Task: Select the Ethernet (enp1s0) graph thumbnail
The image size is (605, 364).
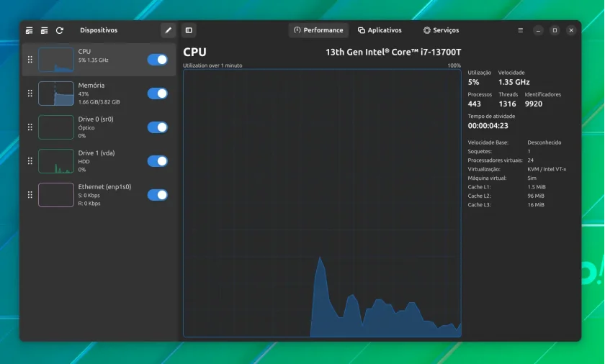Action: (56, 195)
